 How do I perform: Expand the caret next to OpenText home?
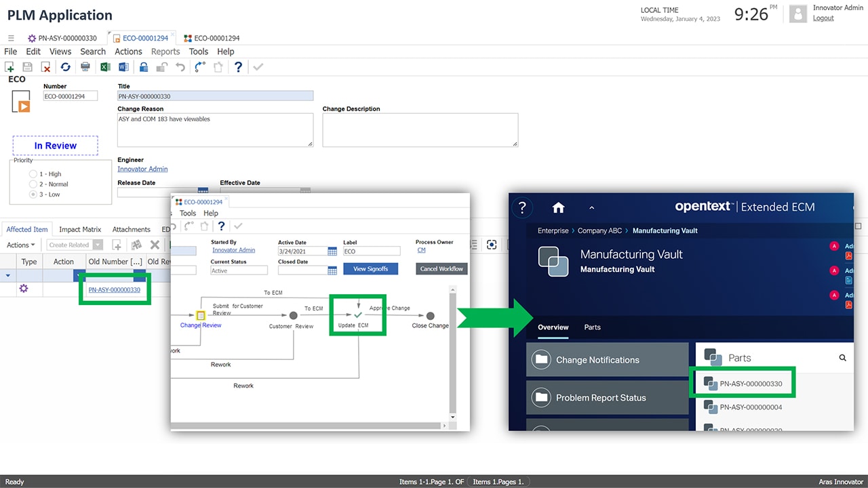pyautogui.click(x=591, y=207)
